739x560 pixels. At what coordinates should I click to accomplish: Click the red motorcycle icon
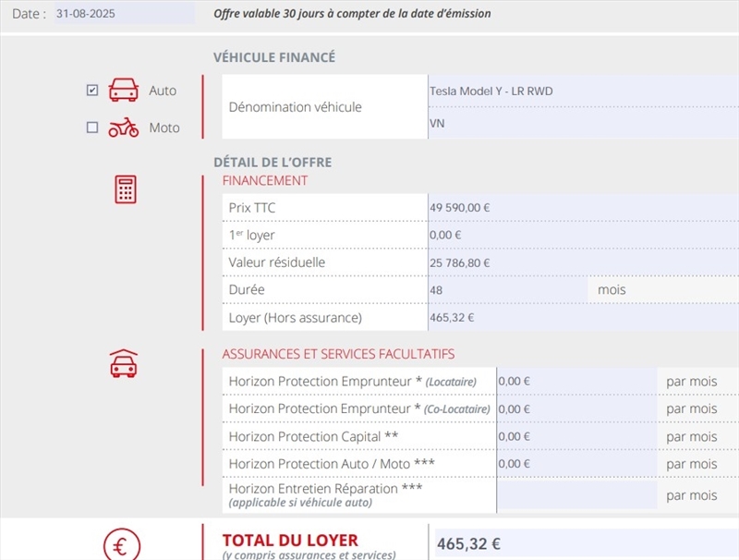coord(124,128)
